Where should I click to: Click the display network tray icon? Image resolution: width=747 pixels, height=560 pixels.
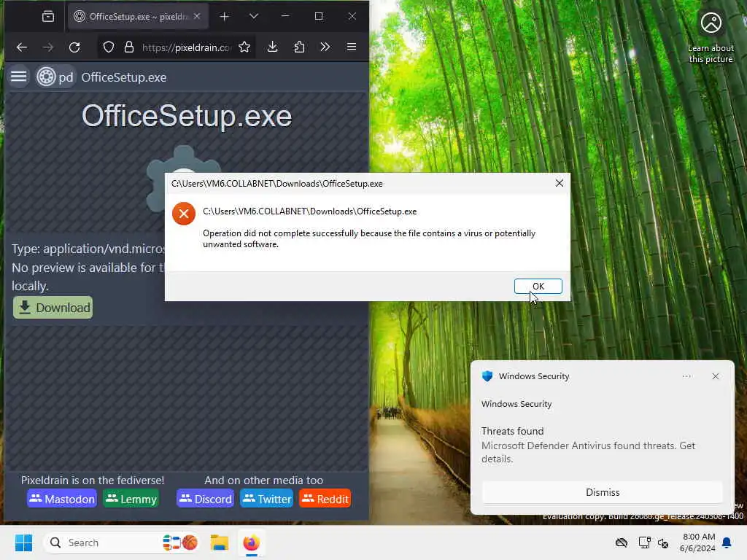point(644,542)
